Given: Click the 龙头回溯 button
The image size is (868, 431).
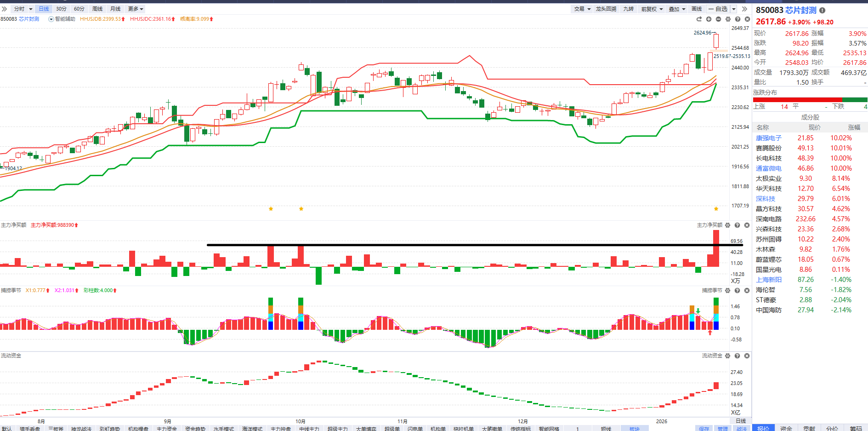Looking at the screenshot, I should [606, 9].
